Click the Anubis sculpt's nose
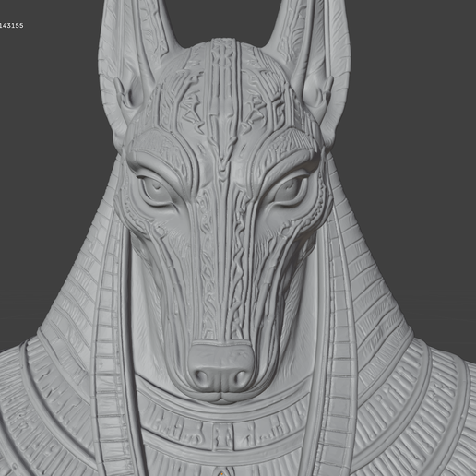 [x=221, y=369]
